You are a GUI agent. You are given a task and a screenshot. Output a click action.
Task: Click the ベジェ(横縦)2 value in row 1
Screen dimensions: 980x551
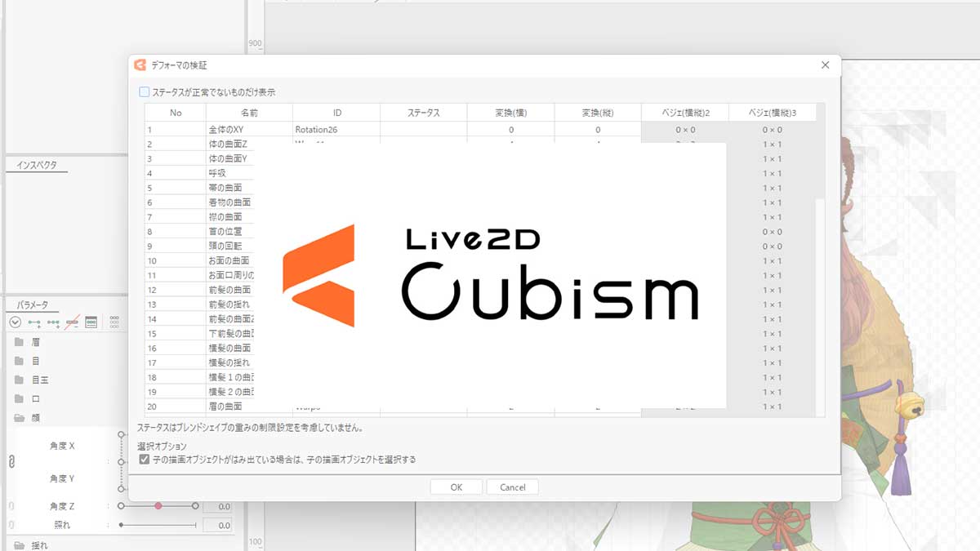coord(685,129)
